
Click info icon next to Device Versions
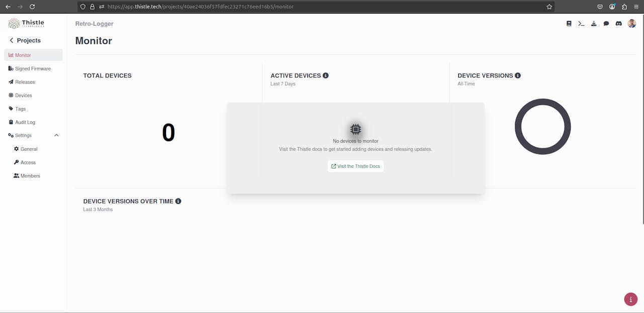[518, 75]
